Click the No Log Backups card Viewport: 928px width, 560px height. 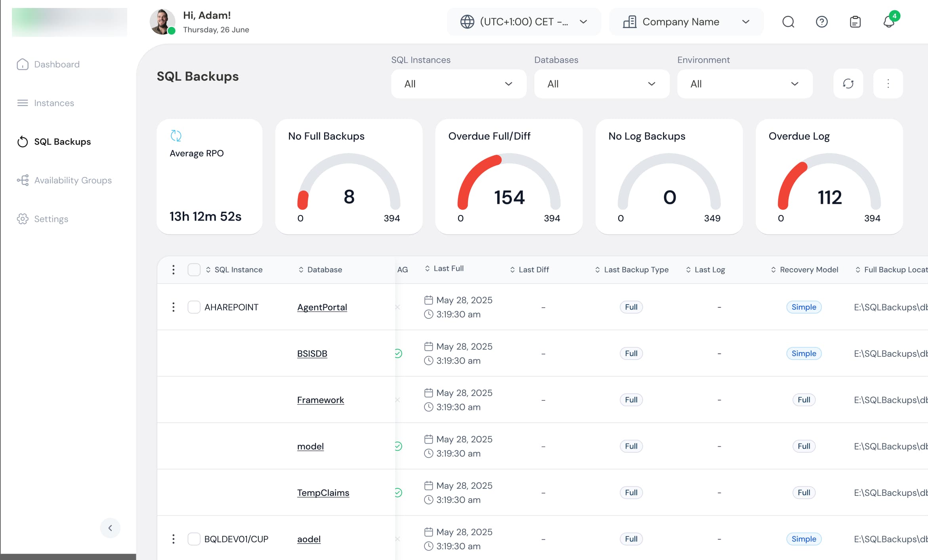[669, 177]
